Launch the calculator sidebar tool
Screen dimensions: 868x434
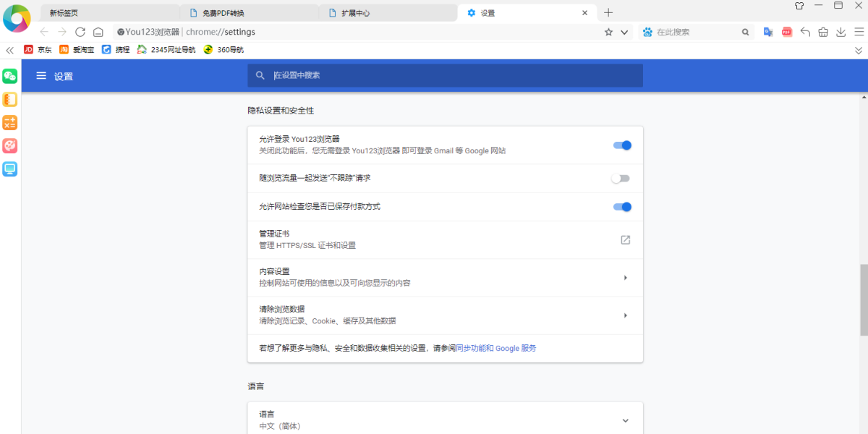coord(10,122)
